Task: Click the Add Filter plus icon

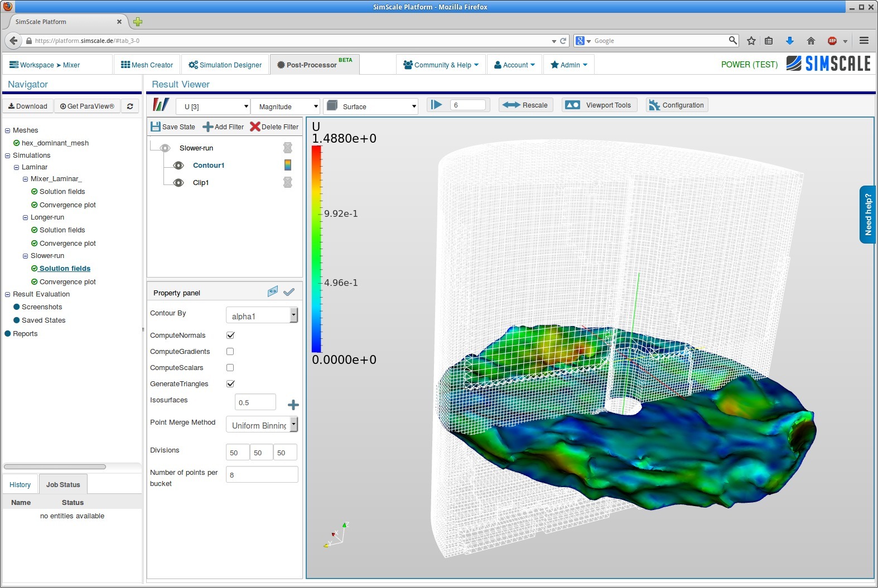Action: pyautogui.click(x=208, y=127)
